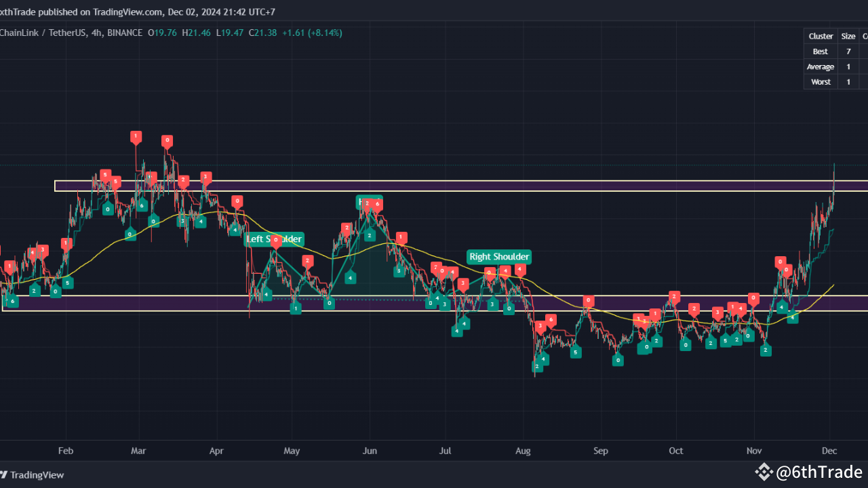The width and height of the screenshot is (868, 488).
Task: Click the BINANCE exchange label in the legend
Action: 124,33
